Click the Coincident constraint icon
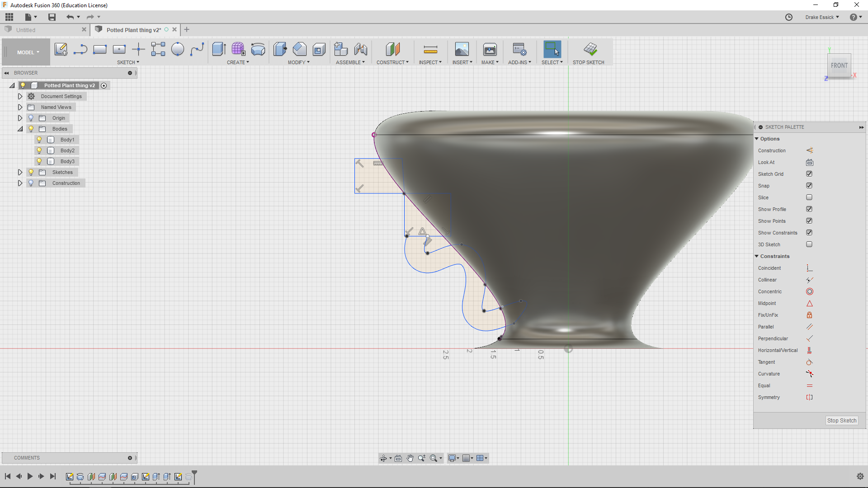Screen dimensions: 868x488 pyautogui.click(x=808, y=267)
